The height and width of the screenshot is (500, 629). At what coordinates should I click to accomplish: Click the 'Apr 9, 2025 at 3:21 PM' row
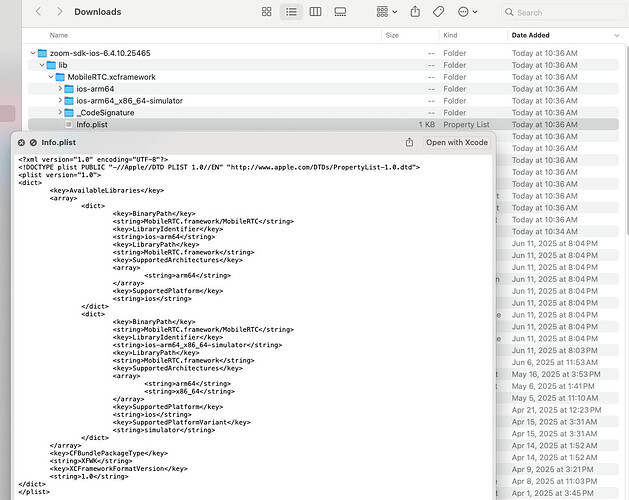(552, 469)
